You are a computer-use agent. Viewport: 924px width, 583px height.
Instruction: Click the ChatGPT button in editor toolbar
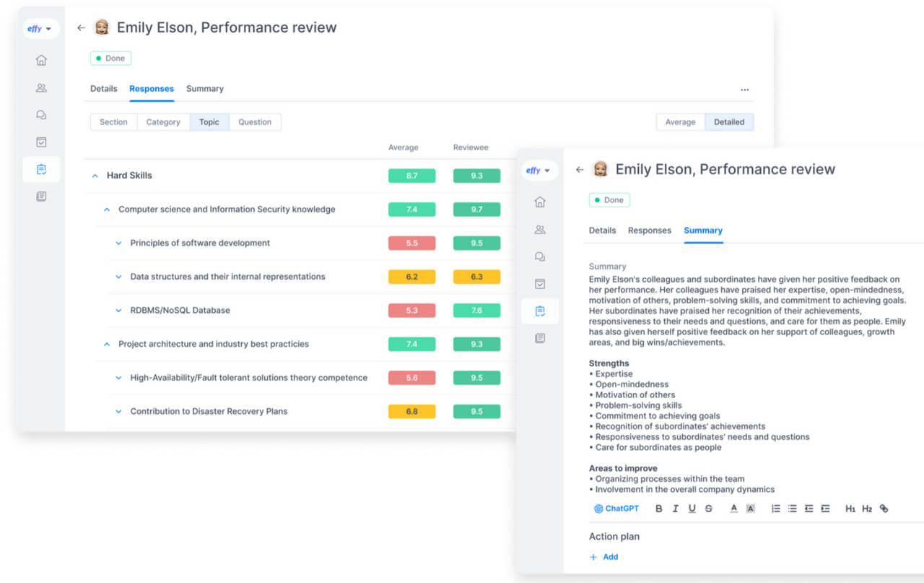(x=616, y=509)
